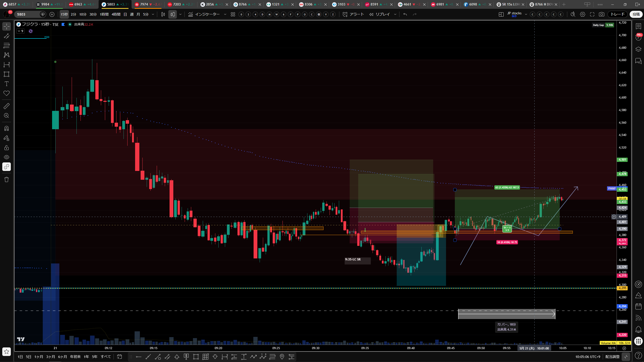Viewport: 644px width, 362px height.
Task: Open the calendar icon in right sidebar
Action: 638,306
